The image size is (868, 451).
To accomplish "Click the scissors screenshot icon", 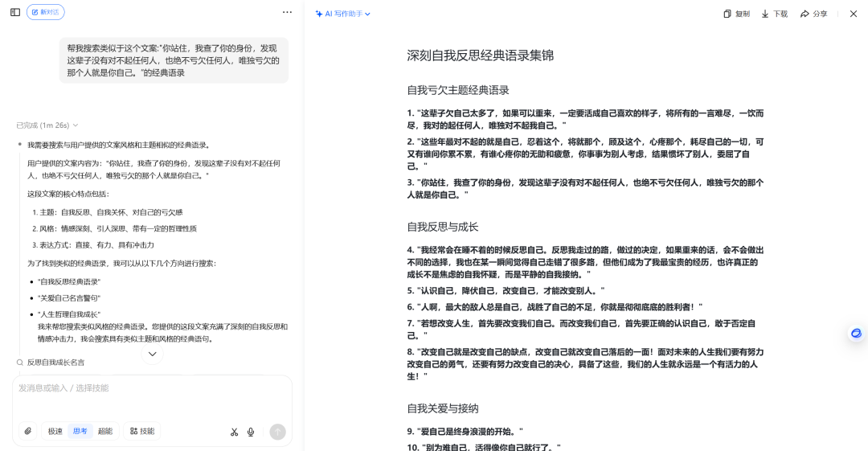I will click(234, 432).
